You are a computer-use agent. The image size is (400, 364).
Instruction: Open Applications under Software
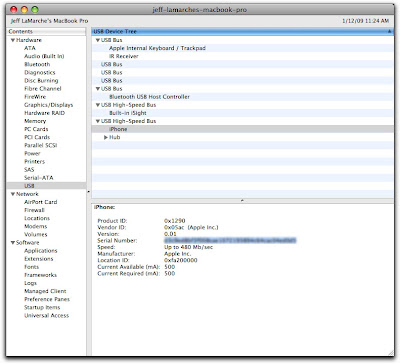pyautogui.click(x=41, y=251)
